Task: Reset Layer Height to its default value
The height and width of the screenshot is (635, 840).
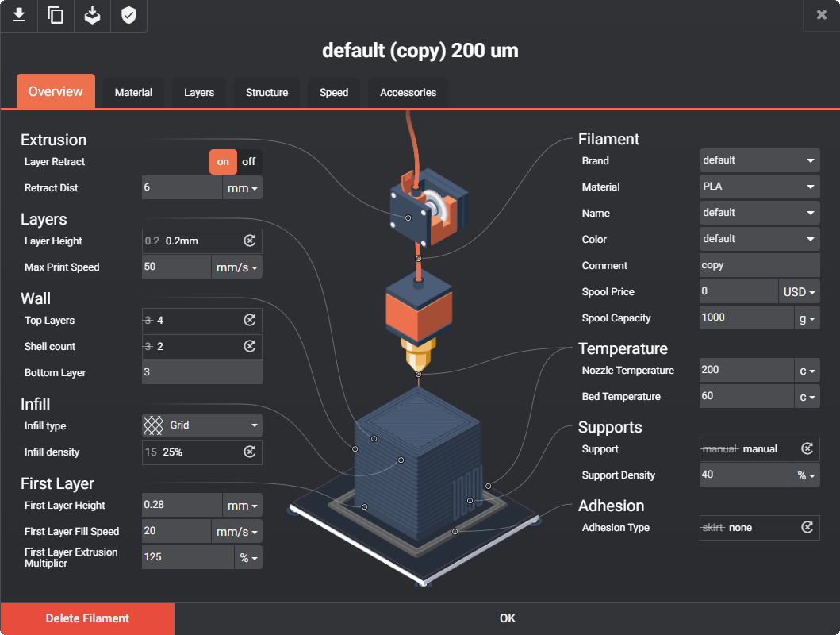Action: pos(250,241)
